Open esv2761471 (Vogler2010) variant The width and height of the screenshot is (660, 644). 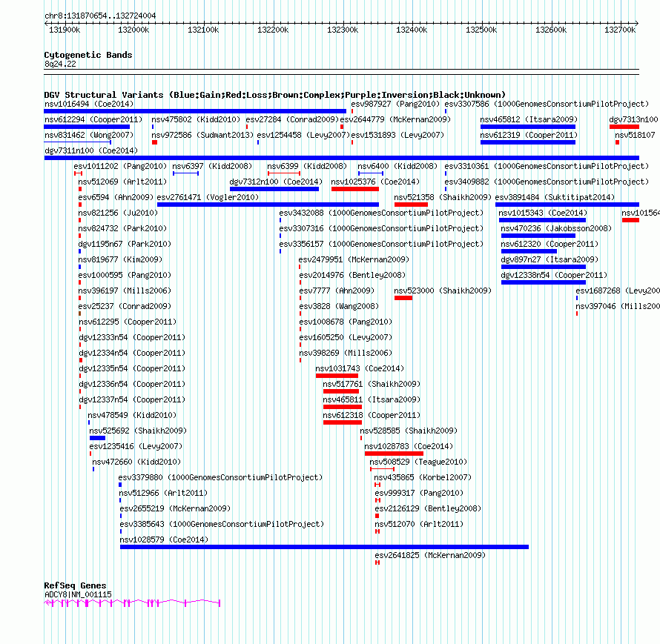coord(208,197)
